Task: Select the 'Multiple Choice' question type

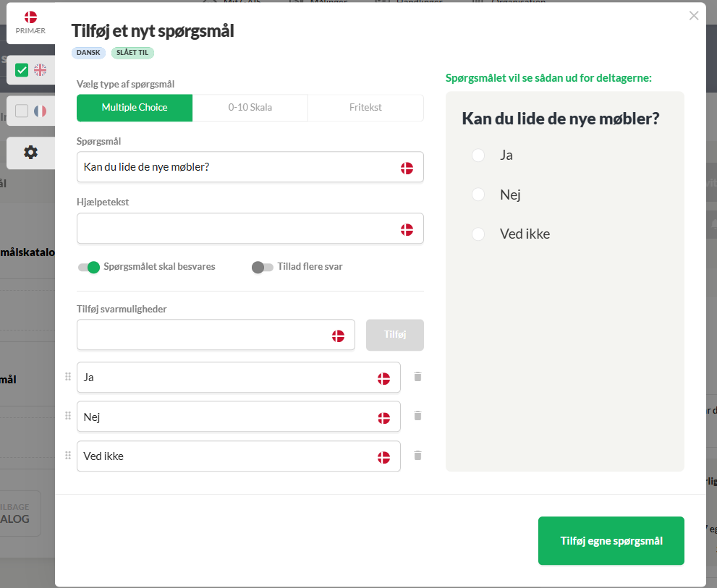Action: [135, 108]
